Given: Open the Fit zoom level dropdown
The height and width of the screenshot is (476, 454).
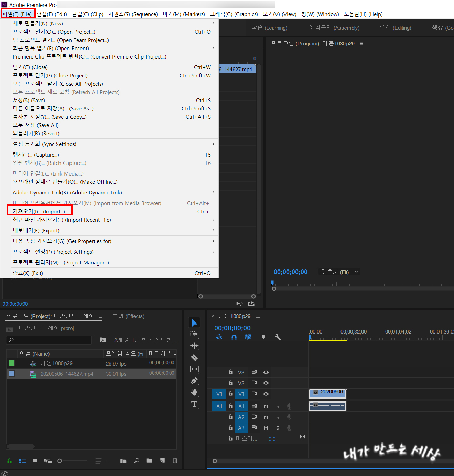Looking at the screenshot, I should pos(339,272).
